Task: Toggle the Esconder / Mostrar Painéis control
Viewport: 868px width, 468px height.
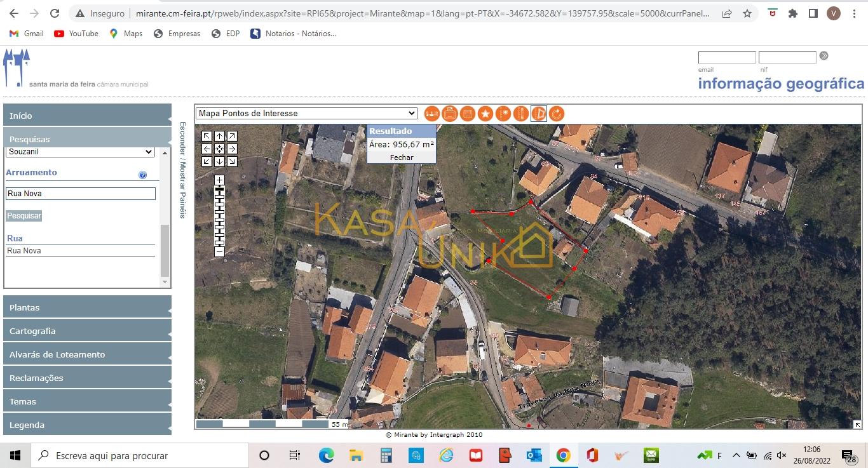Action: tap(183, 170)
